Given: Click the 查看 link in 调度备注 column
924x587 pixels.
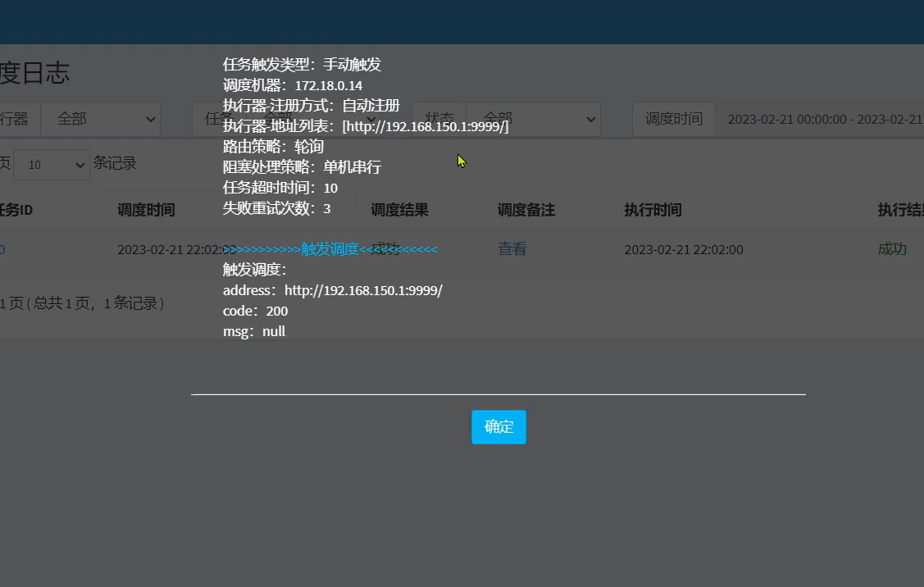Looking at the screenshot, I should 512,248.
